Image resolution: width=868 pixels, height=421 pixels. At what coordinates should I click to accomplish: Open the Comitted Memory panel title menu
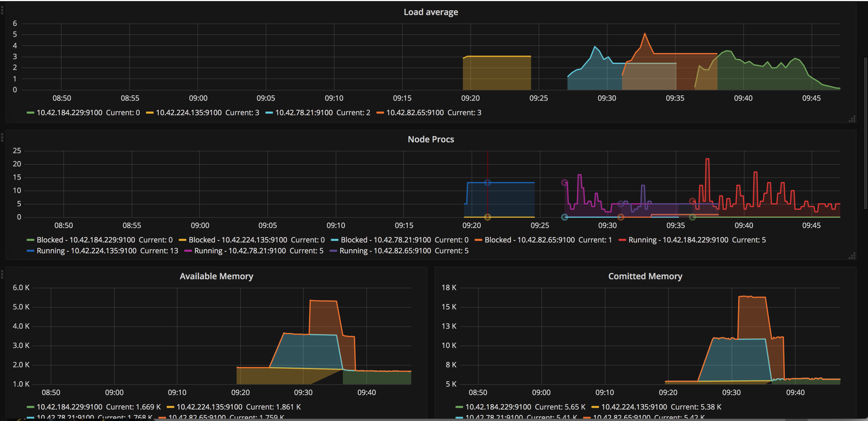click(645, 276)
